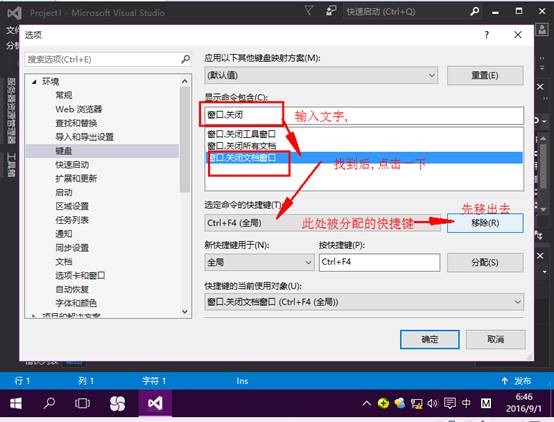Click the feedback icon in title bar
This screenshot has width=554, height=422.
[331, 11]
